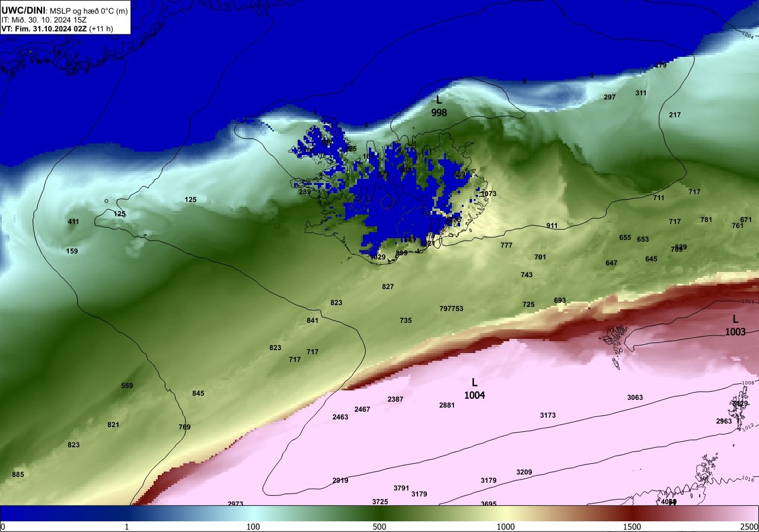The width and height of the screenshot is (759, 532).
Task: Click the 311 height value
Action: pos(641,93)
